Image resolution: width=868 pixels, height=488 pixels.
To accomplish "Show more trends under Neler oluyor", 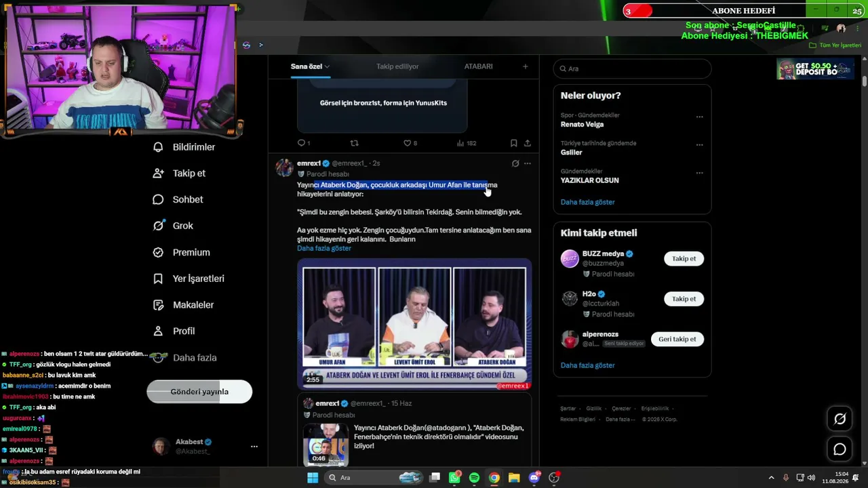I will [588, 202].
